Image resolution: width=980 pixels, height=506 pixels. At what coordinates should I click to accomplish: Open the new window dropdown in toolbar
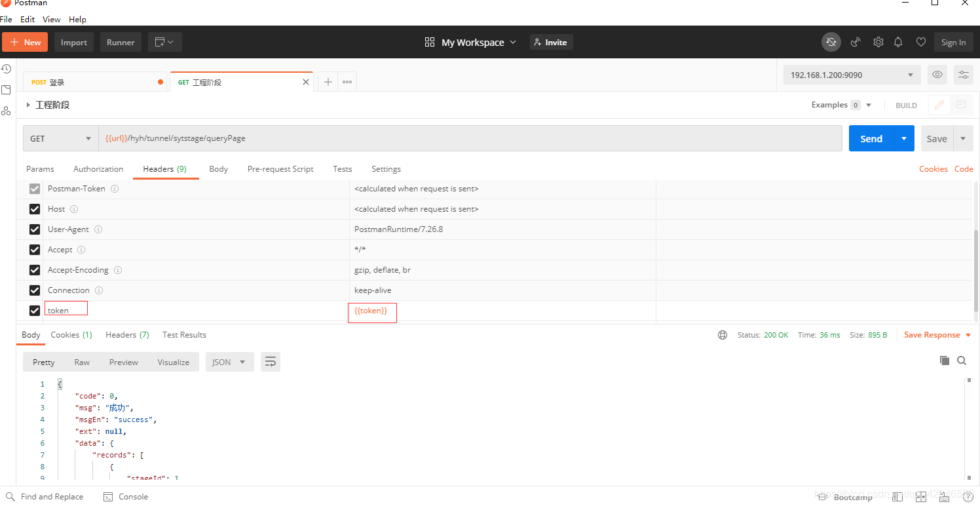pos(164,42)
